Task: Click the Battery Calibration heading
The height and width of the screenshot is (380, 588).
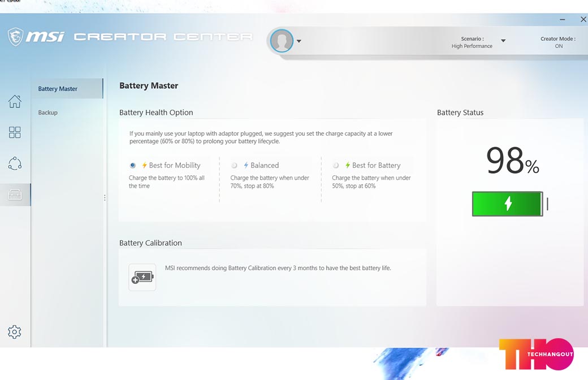Action: [150, 243]
